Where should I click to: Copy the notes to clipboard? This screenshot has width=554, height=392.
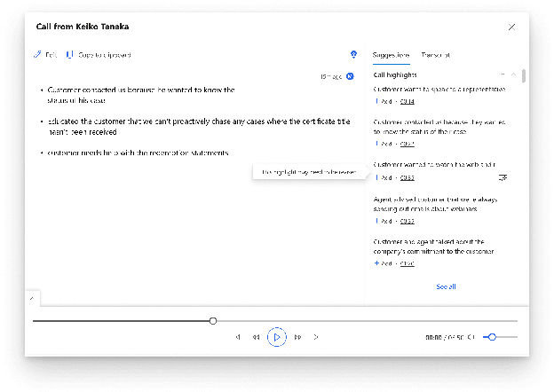click(x=99, y=55)
